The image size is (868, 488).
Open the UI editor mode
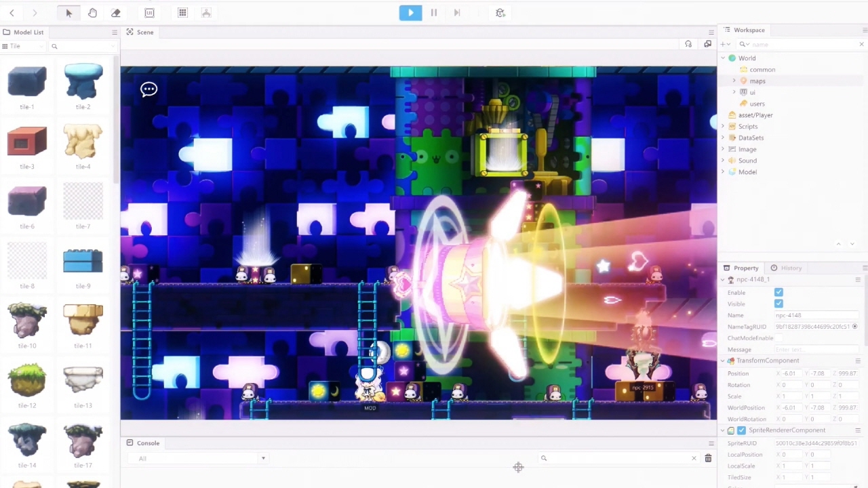149,13
